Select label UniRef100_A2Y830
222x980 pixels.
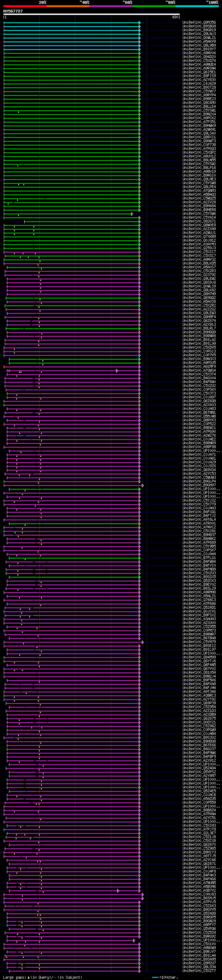point(199,80)
